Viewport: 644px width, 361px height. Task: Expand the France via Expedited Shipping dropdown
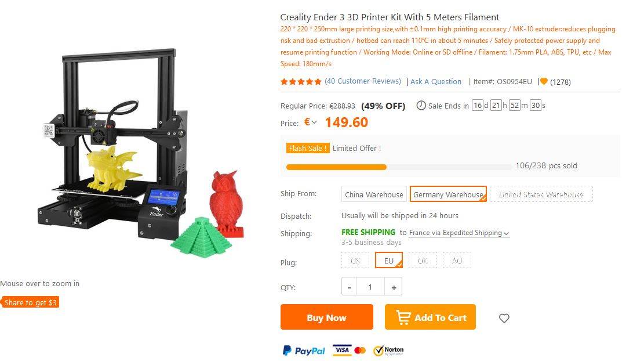click(459, 233)
